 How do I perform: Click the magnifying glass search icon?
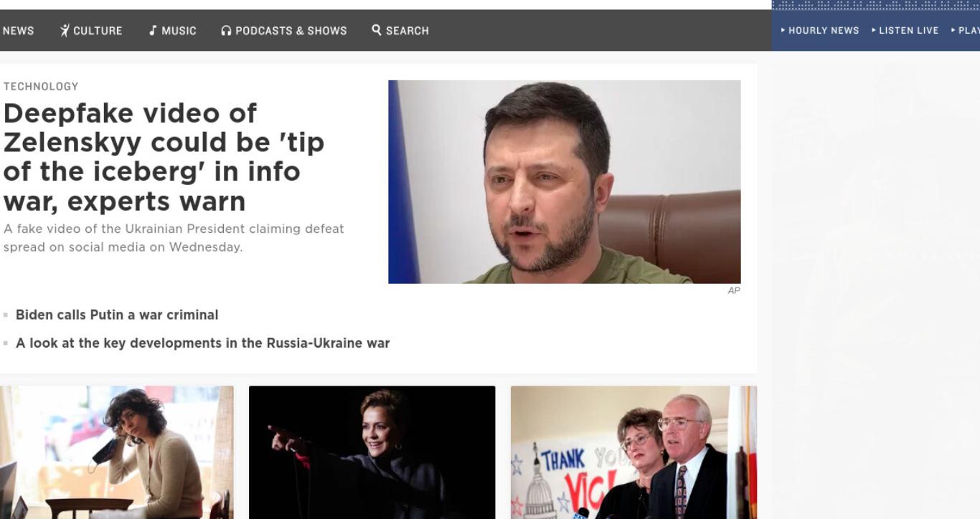point(377,30)
